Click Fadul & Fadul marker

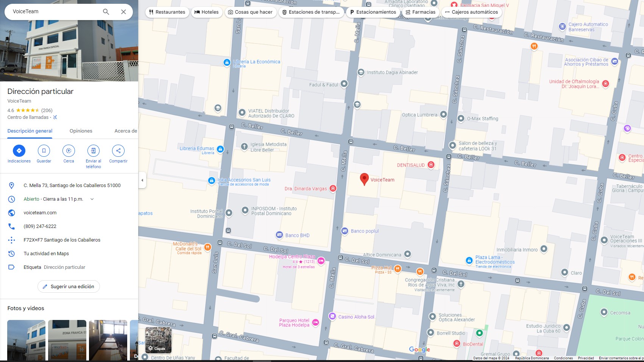coord(344,84)
